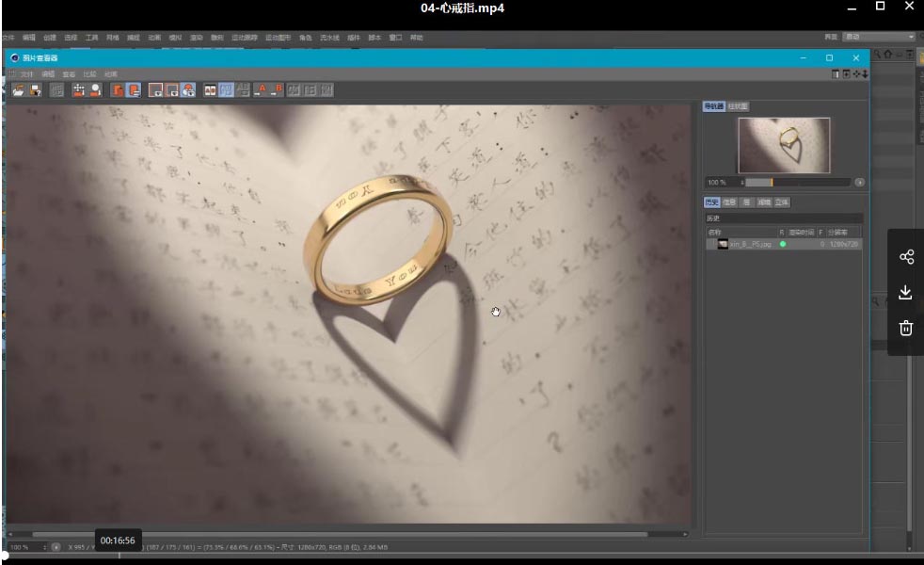Select the 立体 tab
The width and height of the screenshot is (924, 565).
(x=781, y=202)
